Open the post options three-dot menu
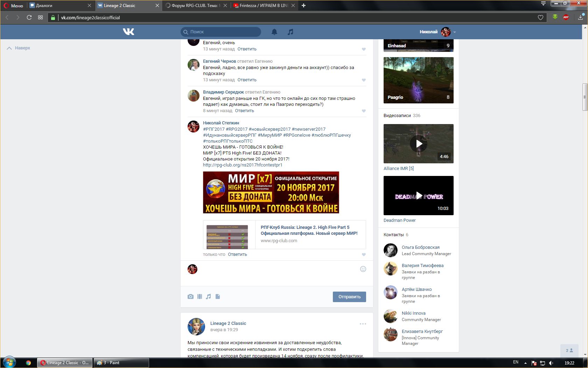The height and width of the screenshot is (368, 588). pyautogui.click(x=363, y=324)
